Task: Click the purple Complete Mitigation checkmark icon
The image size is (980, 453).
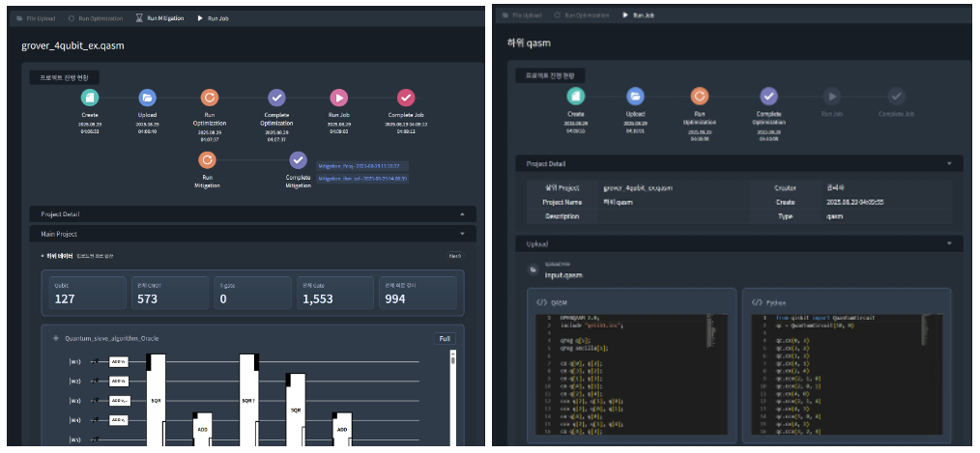Action: [298, 160]
